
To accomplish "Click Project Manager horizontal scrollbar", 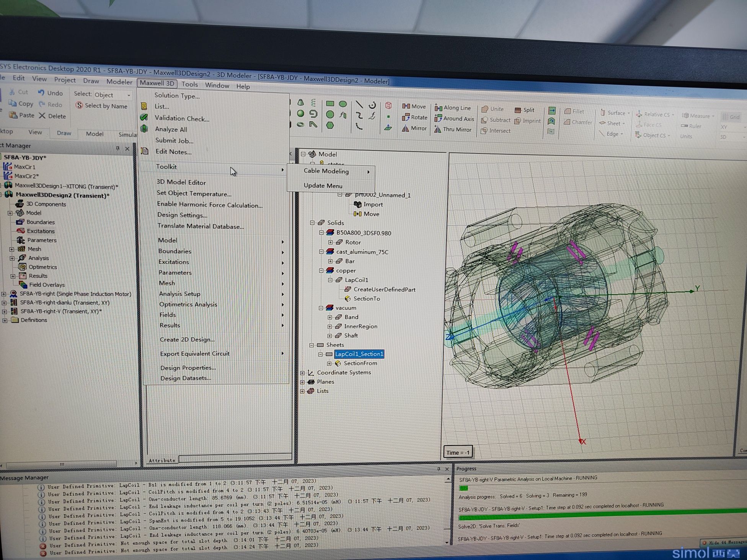I will [61, 464].
